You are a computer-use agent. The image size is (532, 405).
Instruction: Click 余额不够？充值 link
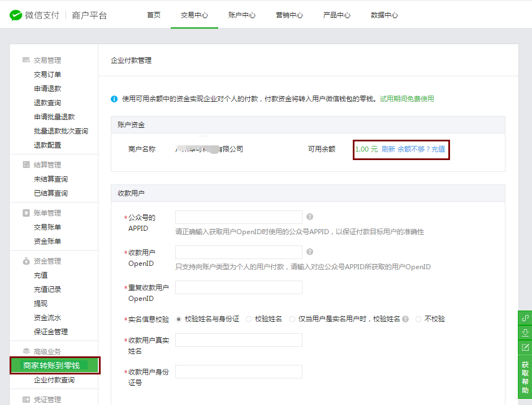(x=421, y=149)
